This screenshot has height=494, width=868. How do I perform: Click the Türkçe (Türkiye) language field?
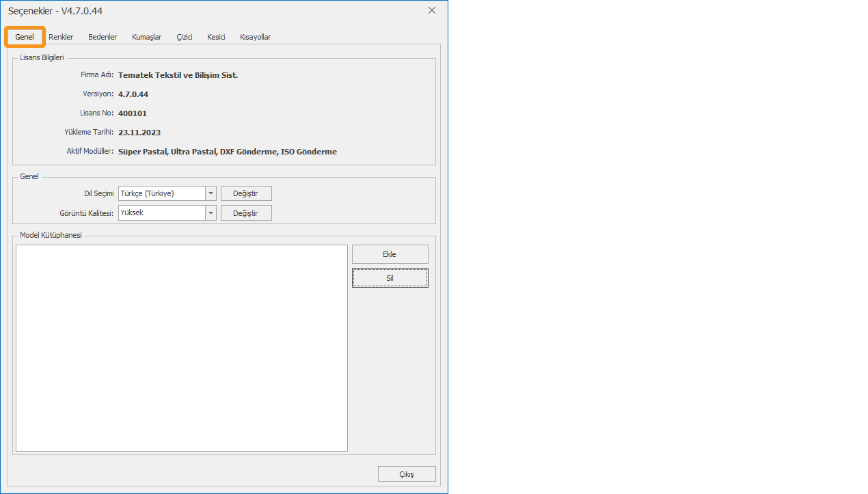161,193
